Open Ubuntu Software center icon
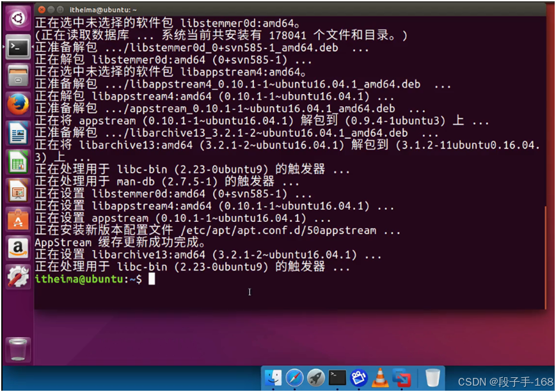The width and height of the screenshot is (556, 392). pos(18,219)
